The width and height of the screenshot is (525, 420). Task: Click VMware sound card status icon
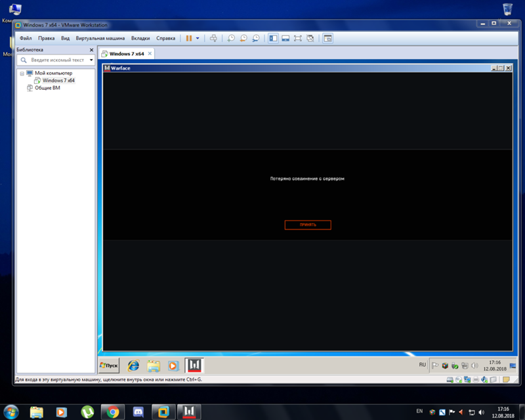click(484, 379)
